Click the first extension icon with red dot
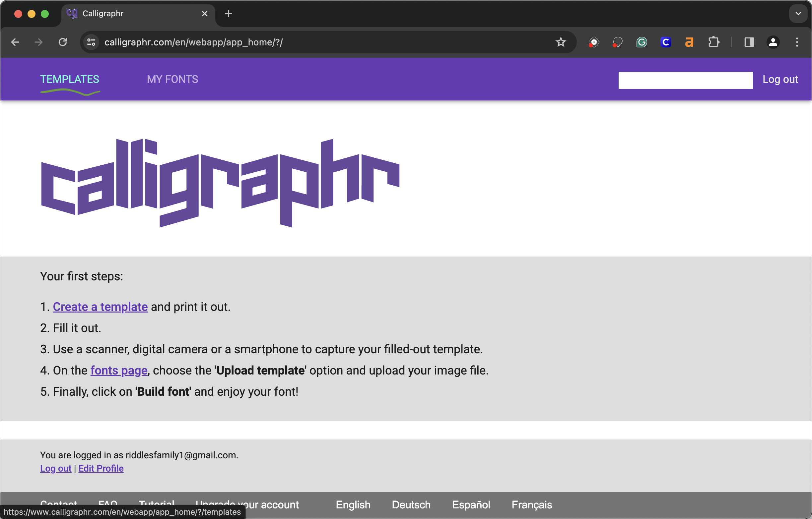Screen dimensions: 812x519 tap(593, 42)
